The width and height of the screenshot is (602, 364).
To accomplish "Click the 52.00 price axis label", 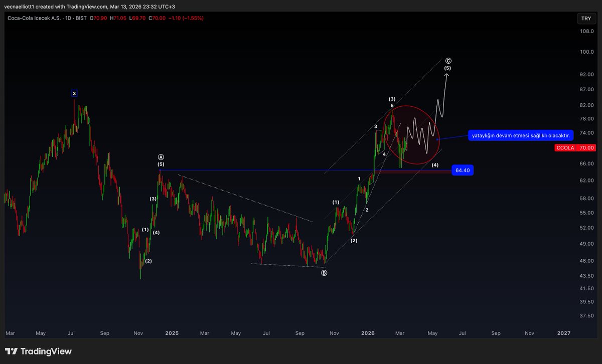I will 586,228.
